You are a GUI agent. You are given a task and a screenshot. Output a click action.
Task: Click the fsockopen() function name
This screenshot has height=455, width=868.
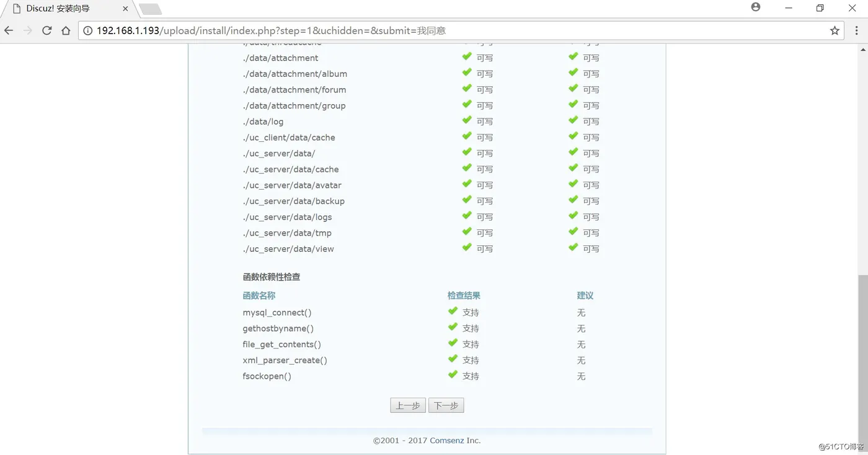[x=267, y=376]
